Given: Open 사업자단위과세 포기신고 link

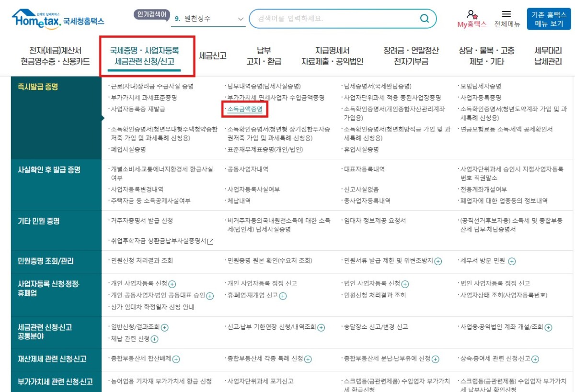Looking at the screenshot, I should tap(261, 382).
